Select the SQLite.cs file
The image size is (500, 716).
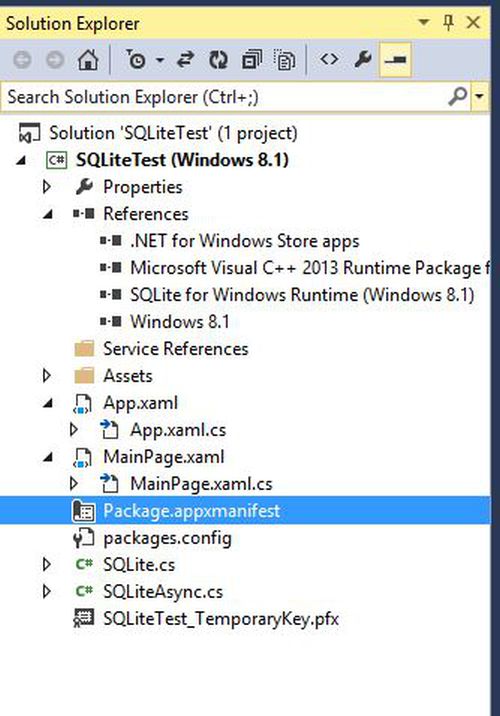pyautogui.click(x=139, y=564)
